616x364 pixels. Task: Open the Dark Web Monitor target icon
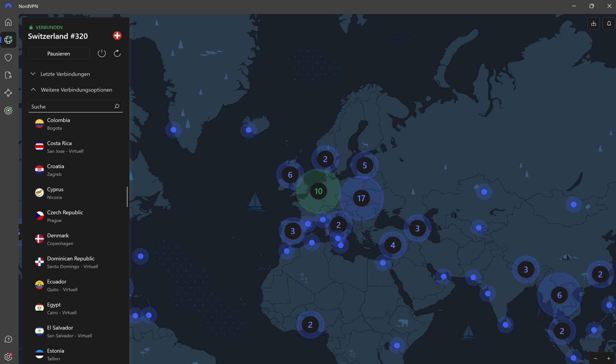click(8, 111)
